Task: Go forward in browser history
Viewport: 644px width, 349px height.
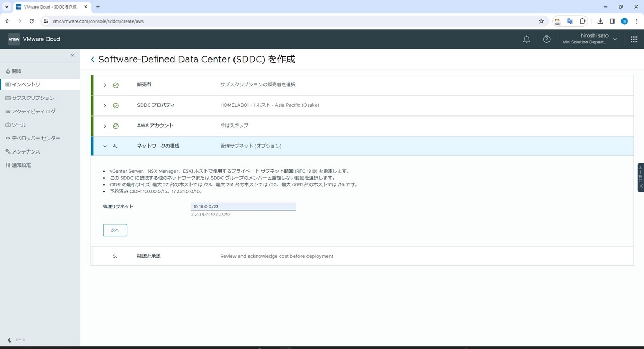Action: click(x=19, y=21)
